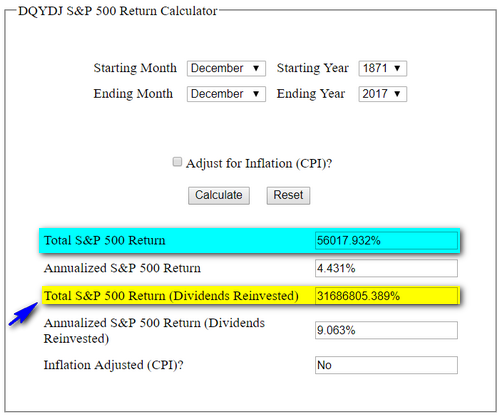Click the 'Annualized S&P 500 Return' label
The width and height of the screenshot is (500, 417).
(x=122, y=268)
